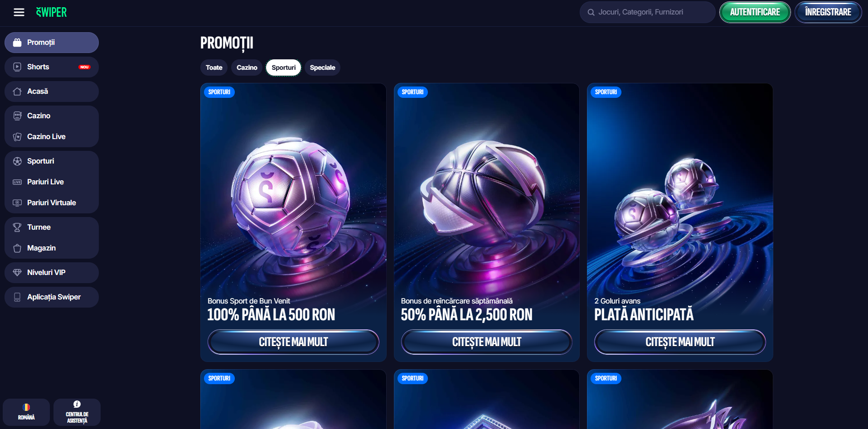Read more about Plată Anticipată promotion
The image size is (868, 429).
[680, 342]
